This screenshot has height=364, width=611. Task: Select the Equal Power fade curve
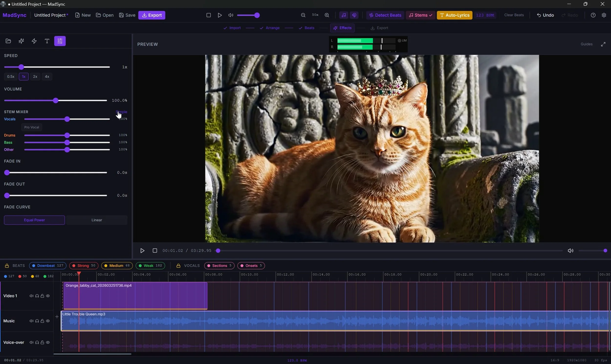(x=34, y=220)
